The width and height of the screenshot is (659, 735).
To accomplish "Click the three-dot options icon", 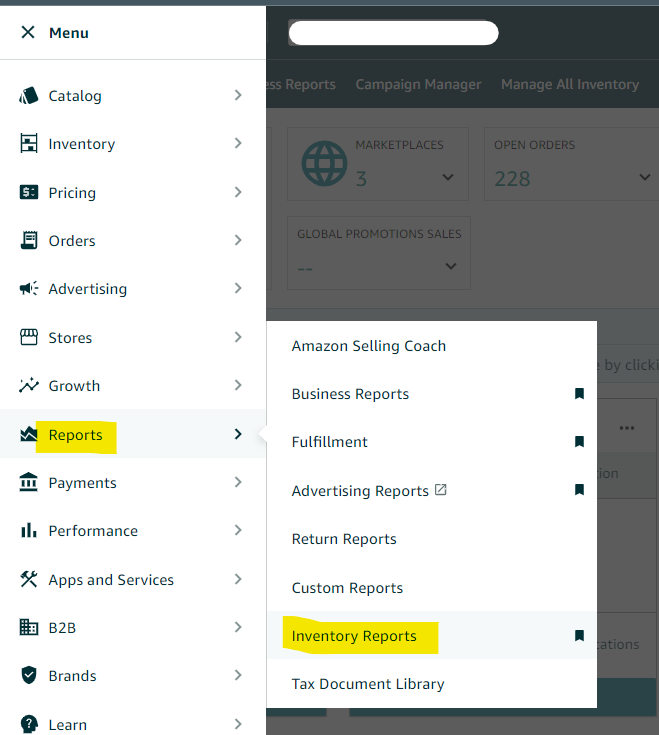I will tap(627, 428).
